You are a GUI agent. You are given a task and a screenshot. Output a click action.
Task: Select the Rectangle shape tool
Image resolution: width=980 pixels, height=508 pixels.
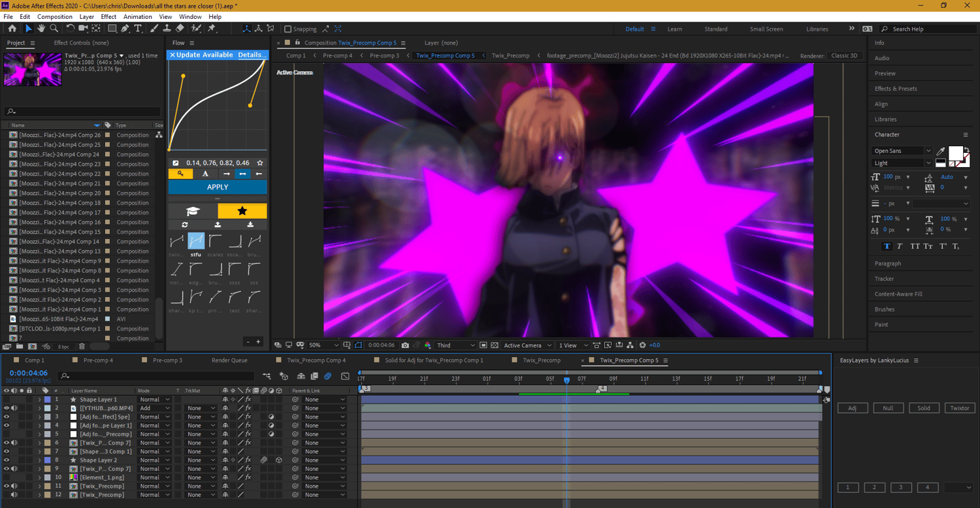[112, 29]
